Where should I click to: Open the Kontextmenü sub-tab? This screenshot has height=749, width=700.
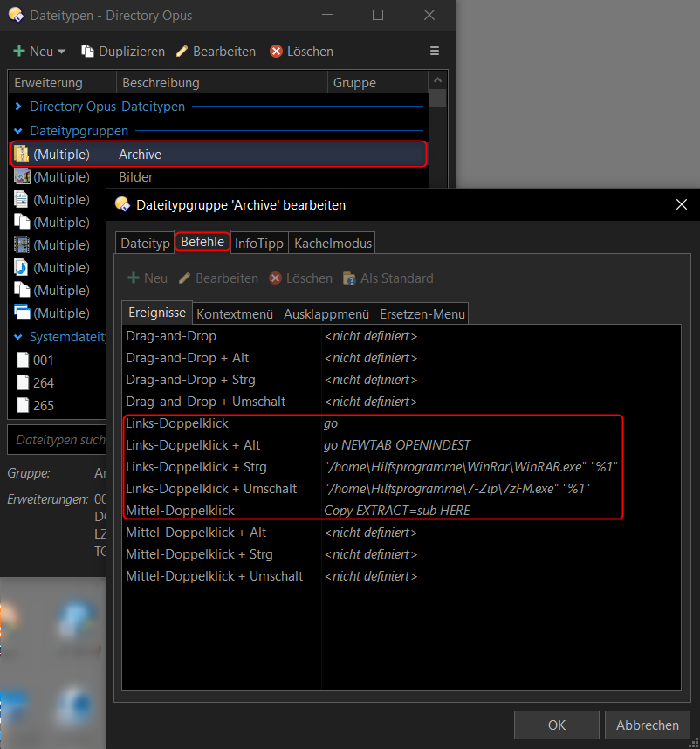235,314
